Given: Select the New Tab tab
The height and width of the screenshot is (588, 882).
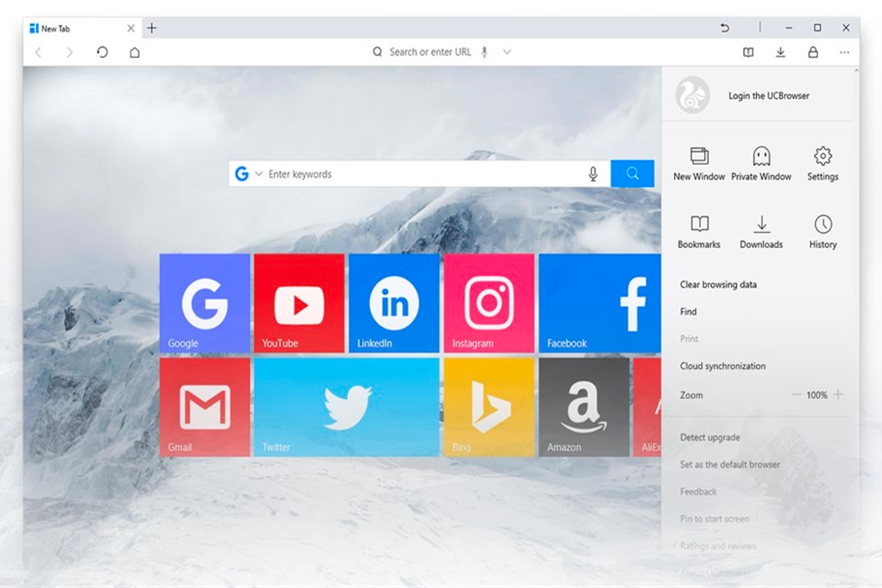Looking at the screenshot, I should click(82, 28).
